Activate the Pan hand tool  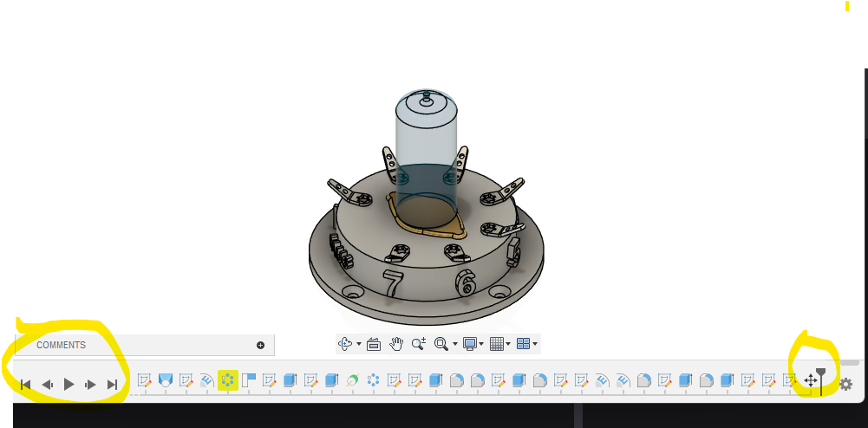coord(395,344)
